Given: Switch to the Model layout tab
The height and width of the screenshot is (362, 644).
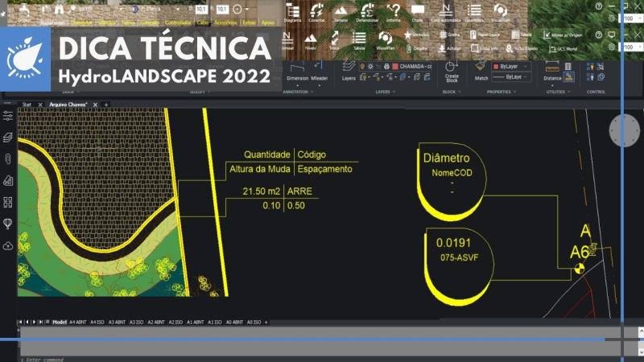Looking at the screenshot, I should (x=59, y=323).
